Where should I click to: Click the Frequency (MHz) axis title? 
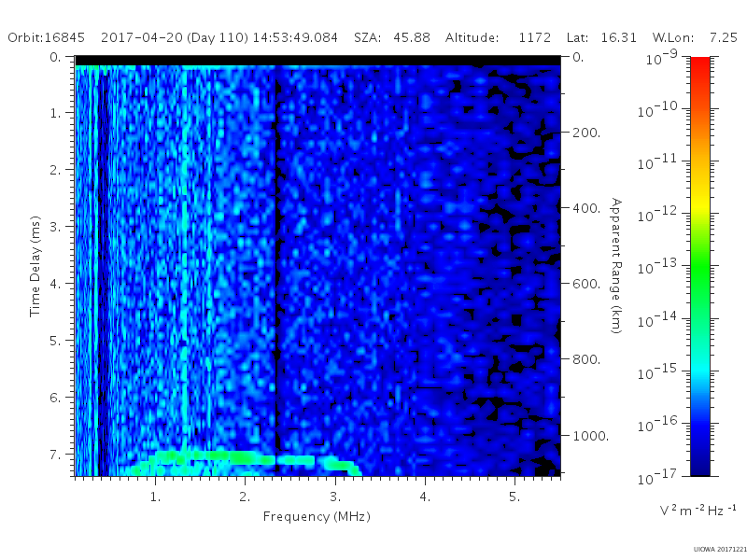pyautogui.click(x=317, y=517)
